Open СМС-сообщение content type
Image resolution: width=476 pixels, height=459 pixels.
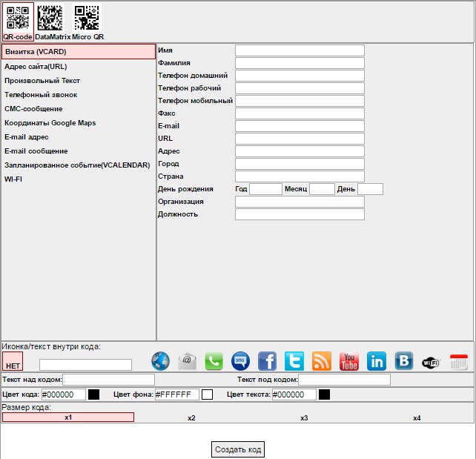(x=33, y=109)
